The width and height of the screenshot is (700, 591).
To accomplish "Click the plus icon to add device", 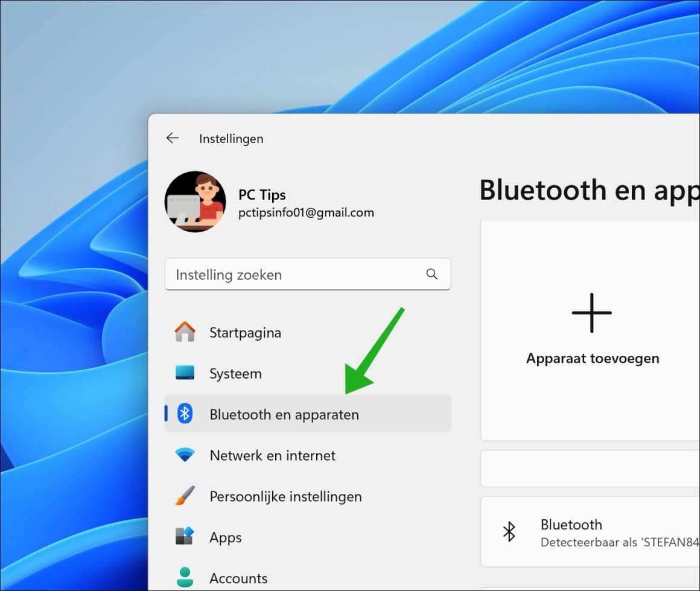I will [x=591, y=312].
